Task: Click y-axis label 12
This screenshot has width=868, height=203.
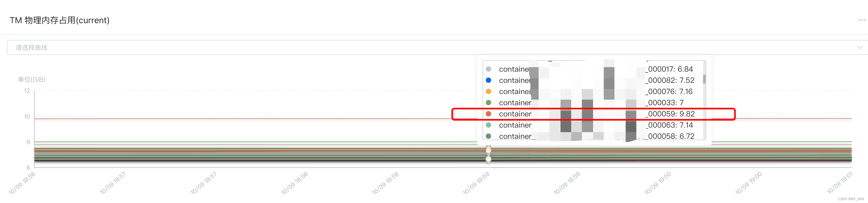Action: pyautogui.click(x=27, y=91)
